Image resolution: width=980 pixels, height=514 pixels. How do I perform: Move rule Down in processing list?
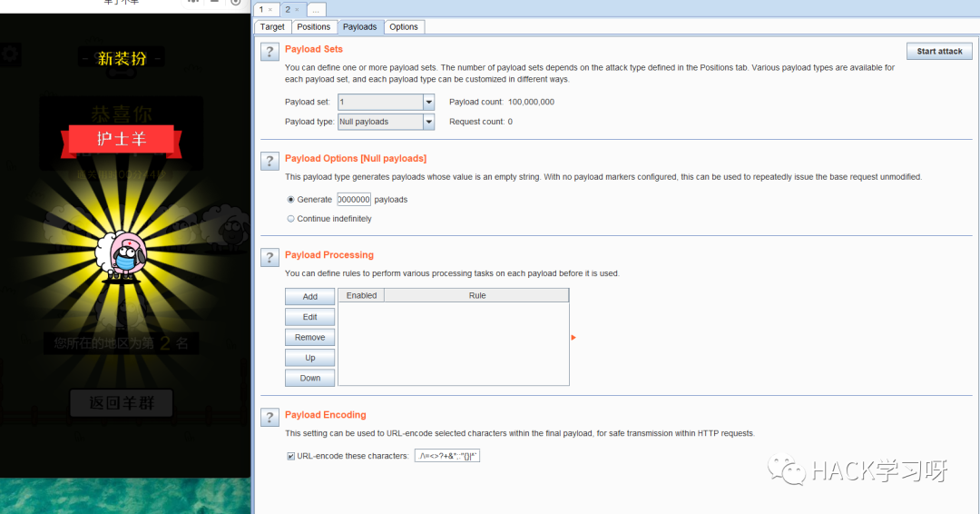click(310, 378)
